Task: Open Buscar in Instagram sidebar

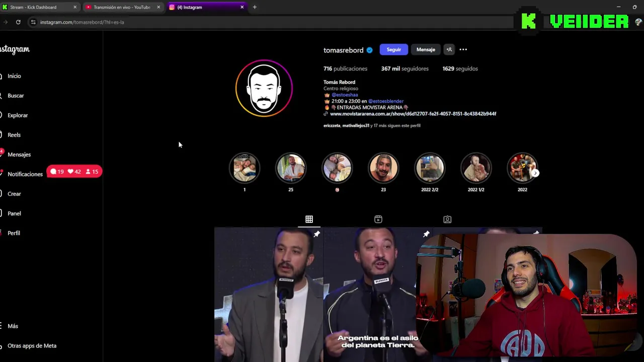Action: coord(16,96)
